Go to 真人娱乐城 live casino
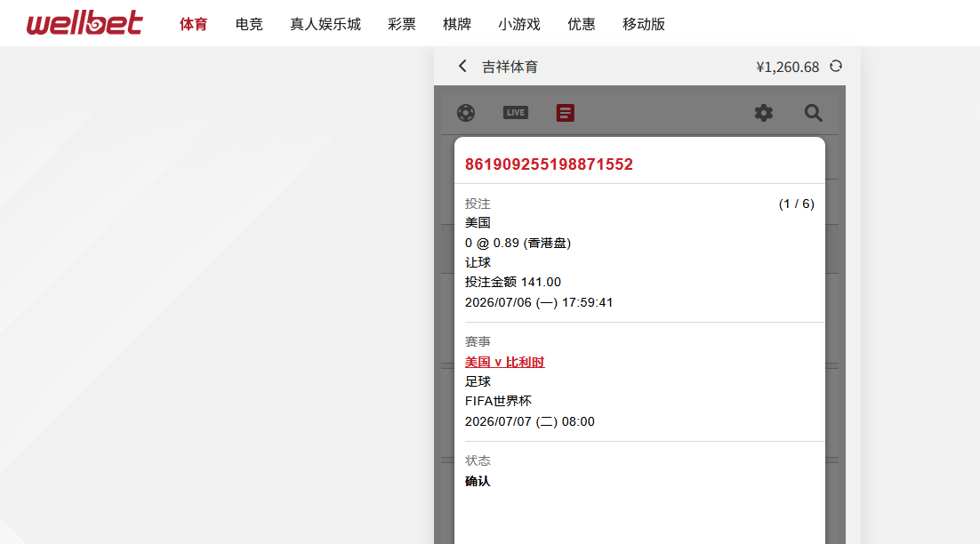The width and height of the screenshot is (980, 544). tap(325, 24)
